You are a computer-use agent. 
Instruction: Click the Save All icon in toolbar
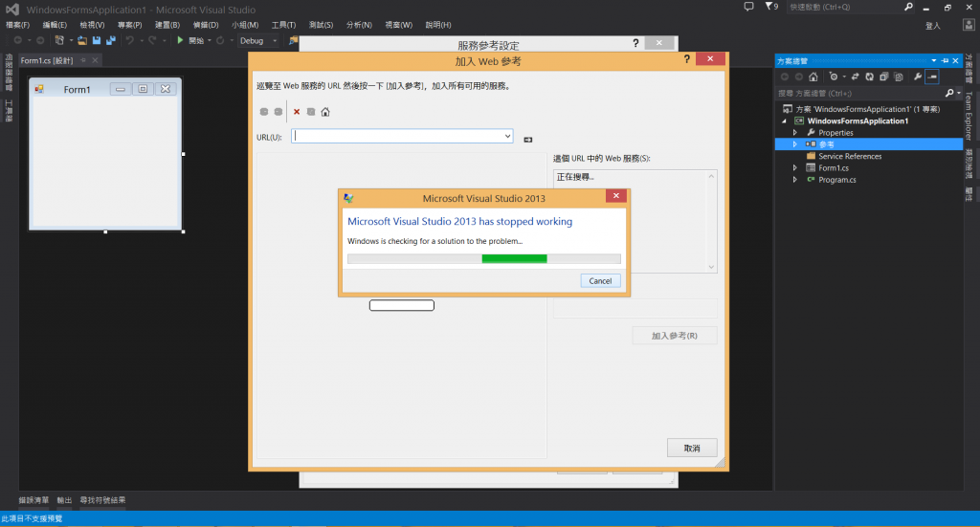point(111,40)
